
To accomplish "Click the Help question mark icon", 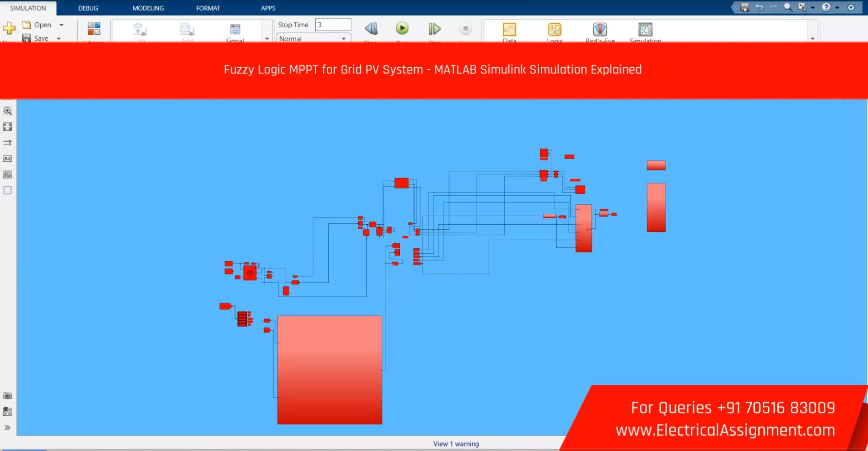I will [826, 8].
